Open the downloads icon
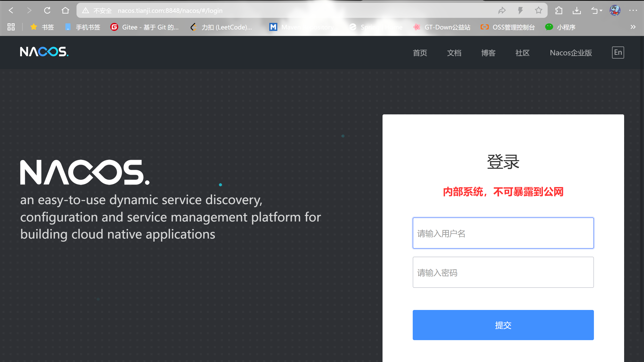The width and height of the screenshot is (644, 362). (577, 11)
